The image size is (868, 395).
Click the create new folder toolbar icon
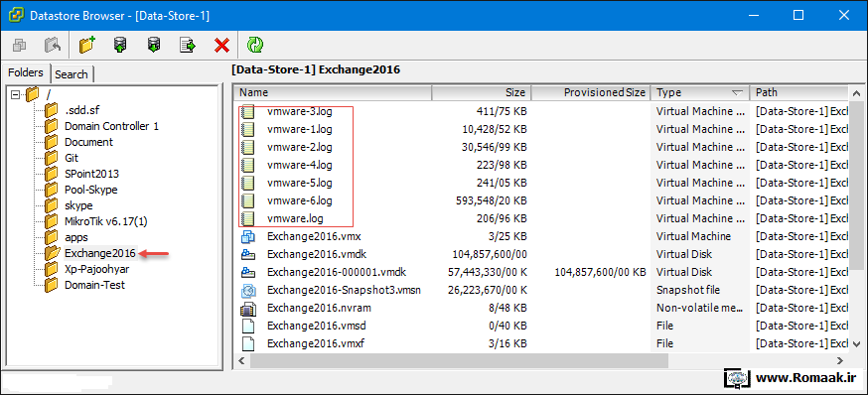[86, 45]
